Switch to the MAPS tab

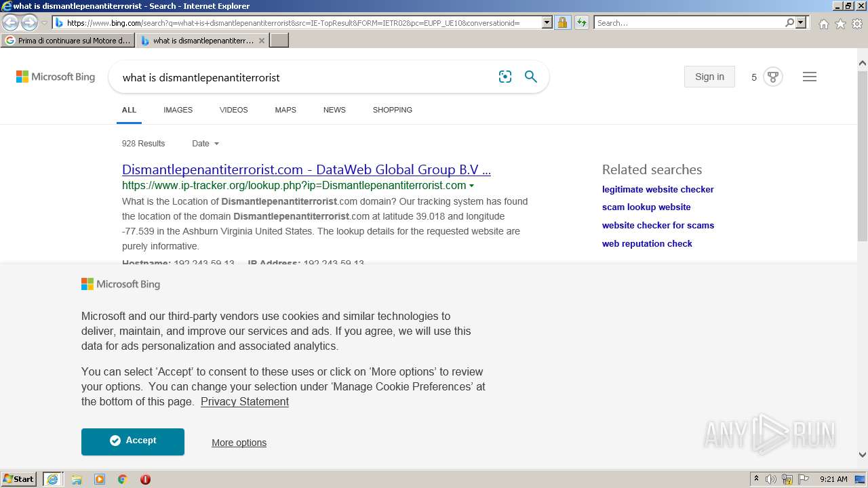tap(285, 110)
